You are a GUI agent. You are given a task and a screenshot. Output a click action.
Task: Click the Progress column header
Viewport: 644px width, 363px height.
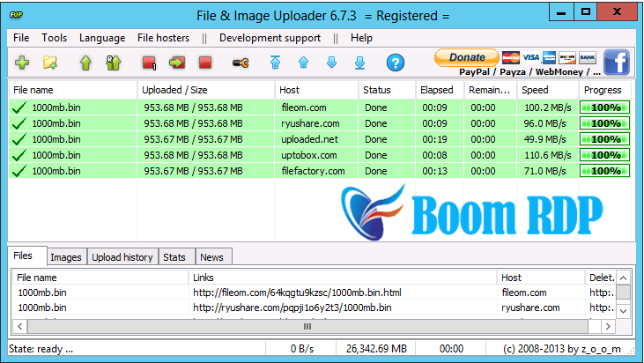pos(604,90)
